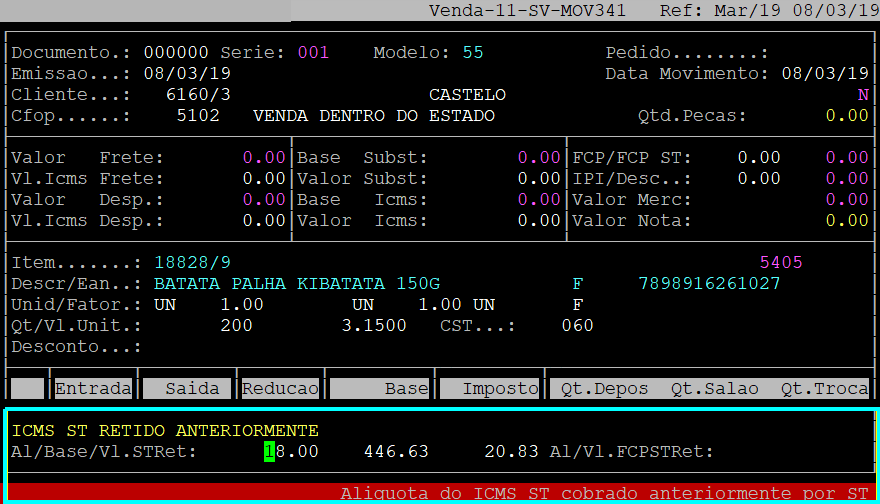The image size is (880, 504).
Task: Select the Cfop code 5102
Action: coord(198,116)
